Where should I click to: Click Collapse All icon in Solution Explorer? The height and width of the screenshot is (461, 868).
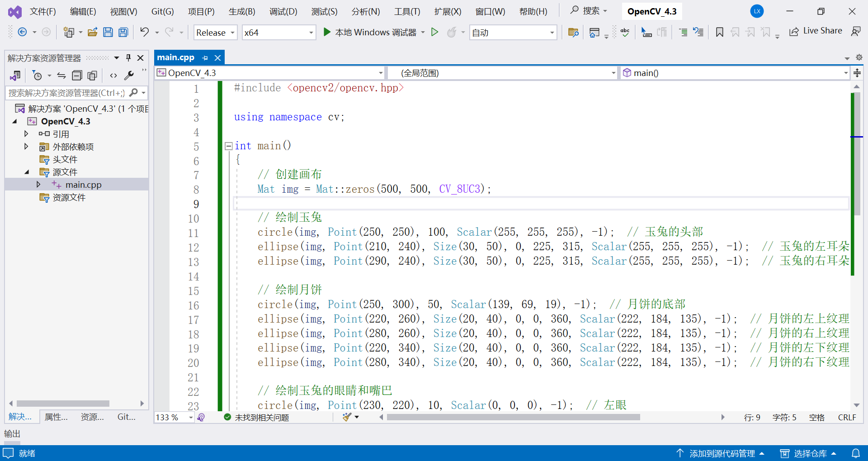click(x=77, y=76)
